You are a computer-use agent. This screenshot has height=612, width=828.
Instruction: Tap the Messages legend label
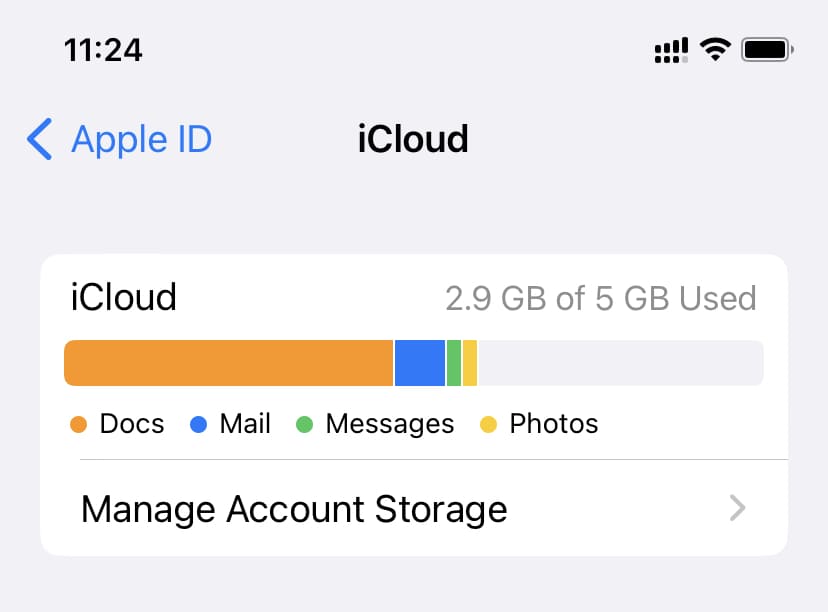coord(389,424)
